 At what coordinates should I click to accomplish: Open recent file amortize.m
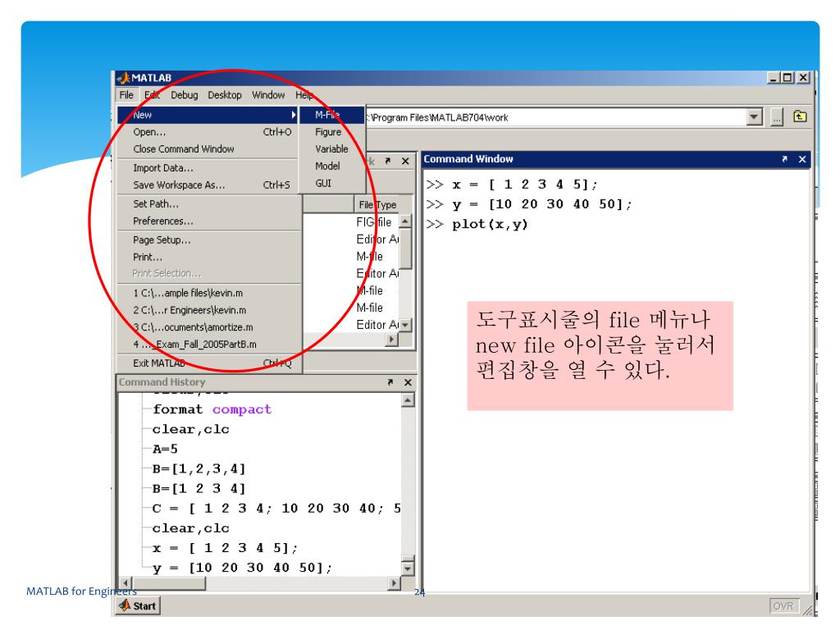[209, 327]
